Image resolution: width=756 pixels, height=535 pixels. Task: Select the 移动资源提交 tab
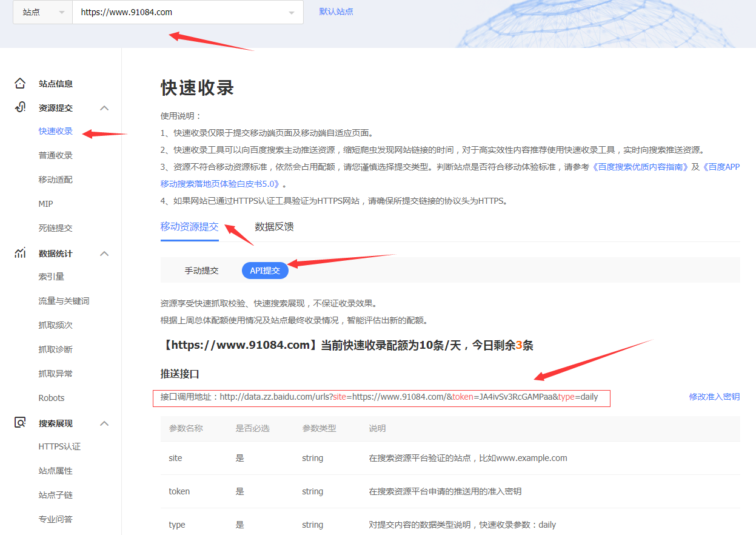click(x=189, y=227)
